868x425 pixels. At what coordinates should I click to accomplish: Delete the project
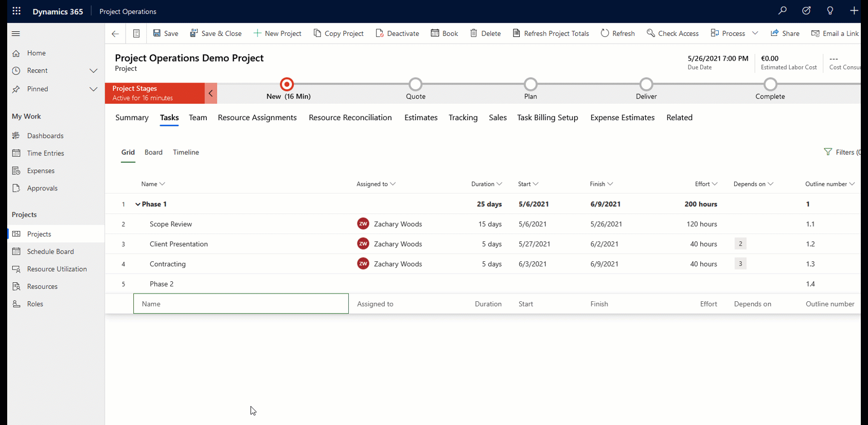coord(485,33)
